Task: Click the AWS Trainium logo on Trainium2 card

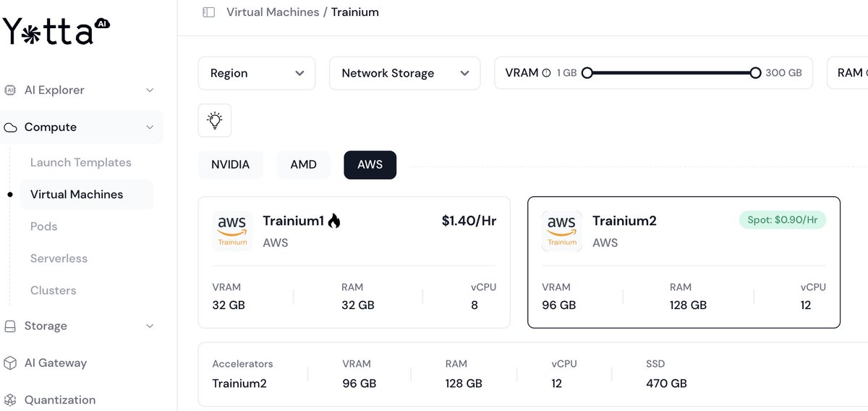Action: click(x=562, y=231)
